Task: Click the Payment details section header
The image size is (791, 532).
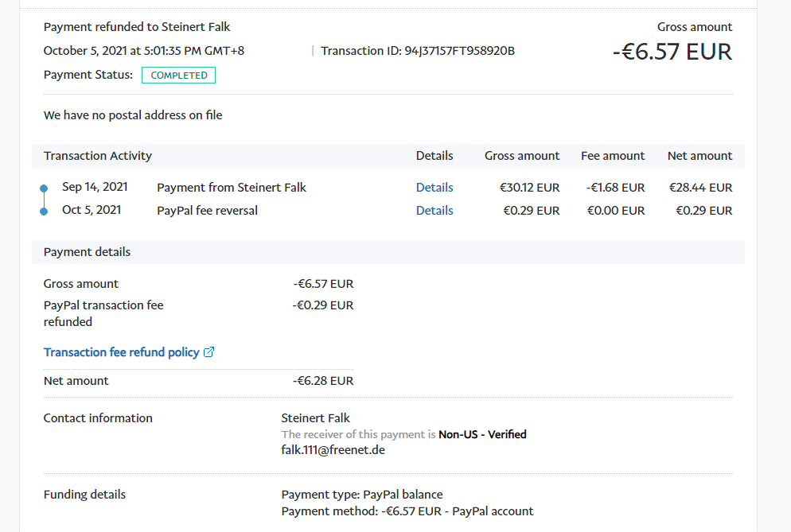Action: tap(88, 252)
